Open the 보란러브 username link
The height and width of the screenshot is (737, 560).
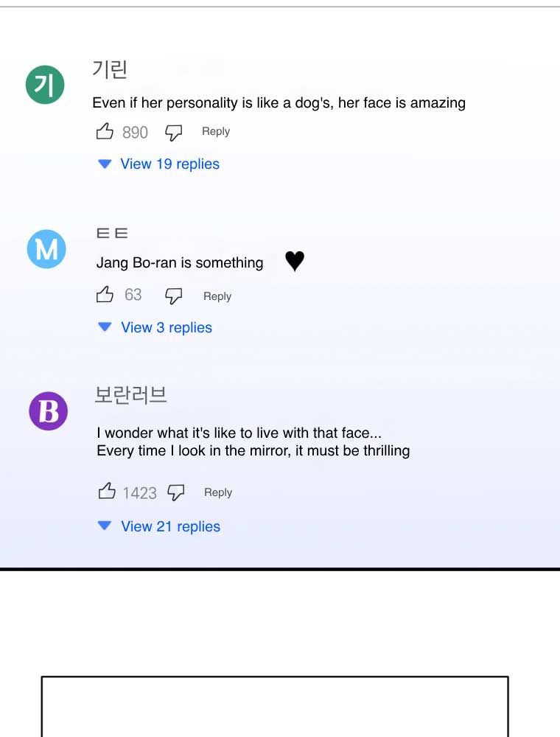click(x=131, y=395)
